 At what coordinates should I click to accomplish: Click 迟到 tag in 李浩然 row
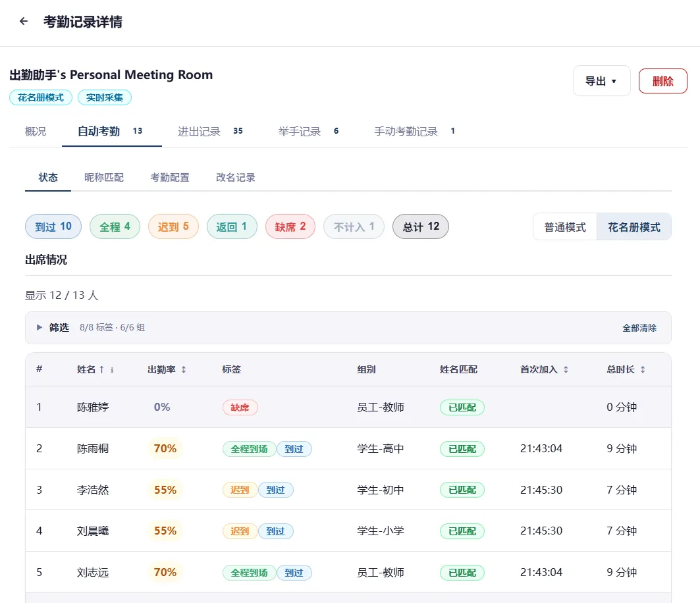[240, 490]
